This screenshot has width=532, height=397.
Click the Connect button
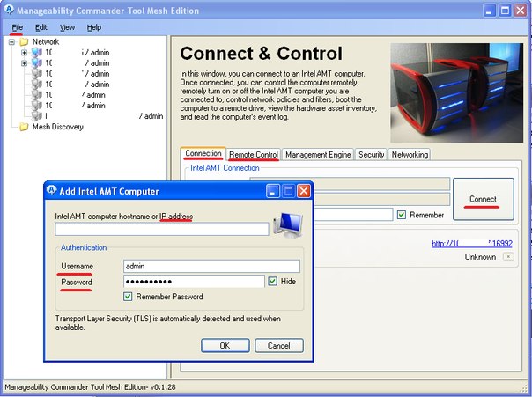[484, 199]
